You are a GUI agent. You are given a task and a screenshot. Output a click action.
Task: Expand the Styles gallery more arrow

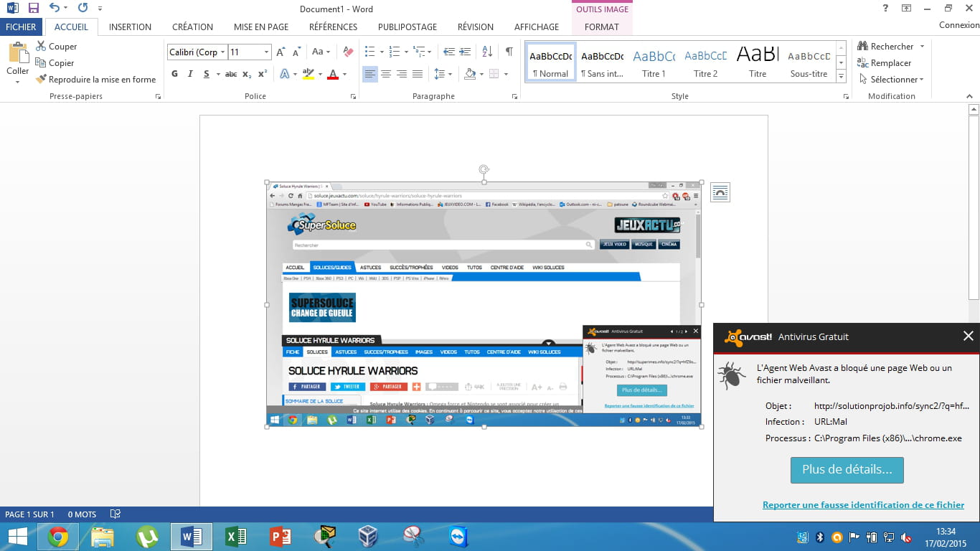842,77
